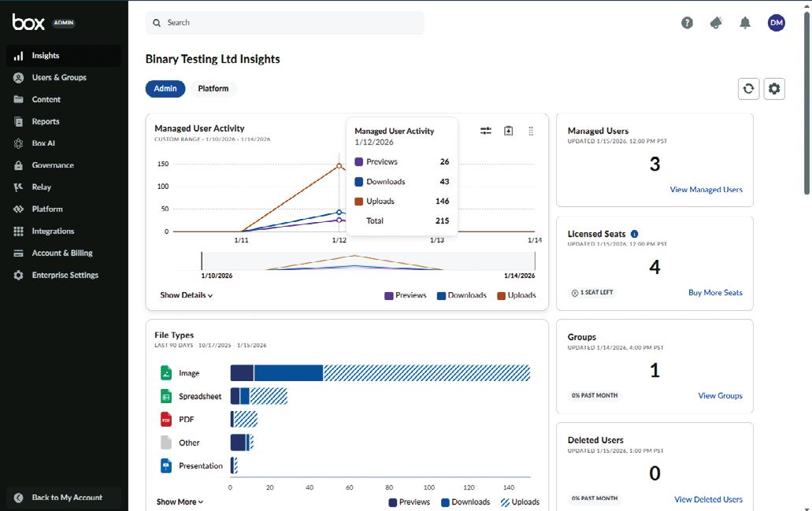Screen dimensions: 812x511
Task: Click the Downloads data point on 1/12
Action: point(339,213)
